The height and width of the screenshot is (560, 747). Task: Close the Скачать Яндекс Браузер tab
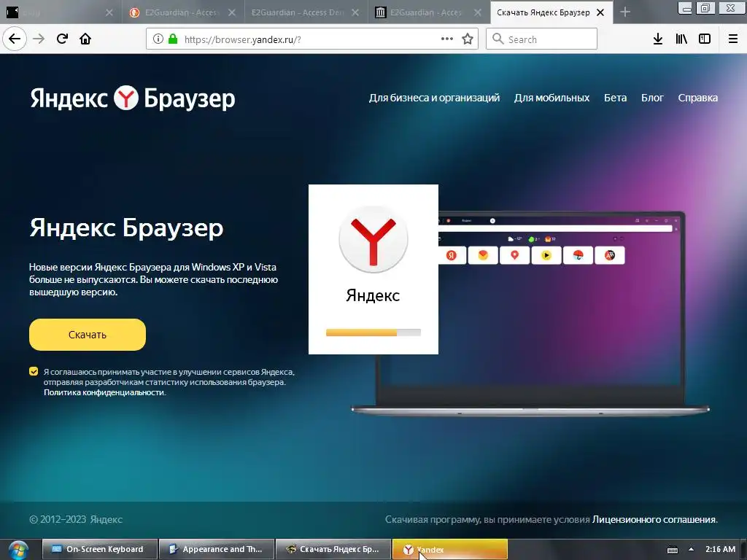coord(601,12)
